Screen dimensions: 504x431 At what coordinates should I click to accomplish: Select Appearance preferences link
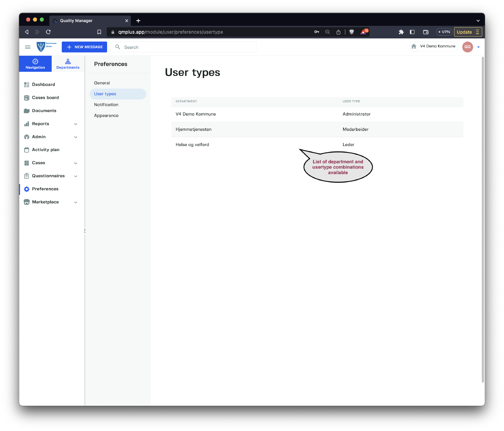(106, 116)
